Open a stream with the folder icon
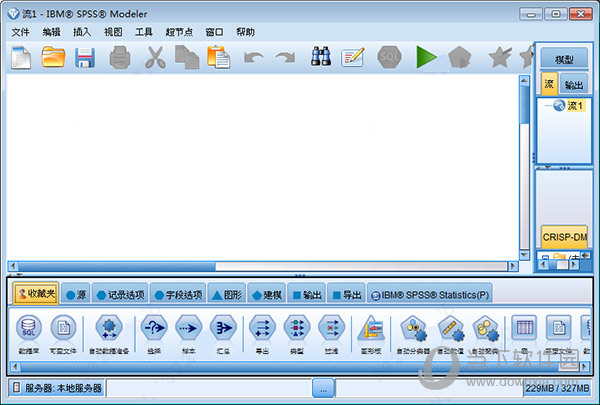Screen dimensions: 600x405 coord(53,57)
